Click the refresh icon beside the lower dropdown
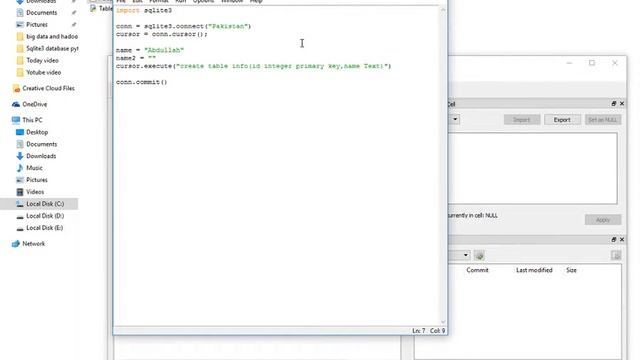This screenshot has height=360, width=640. pyautogui.click(x=479, y=256)
